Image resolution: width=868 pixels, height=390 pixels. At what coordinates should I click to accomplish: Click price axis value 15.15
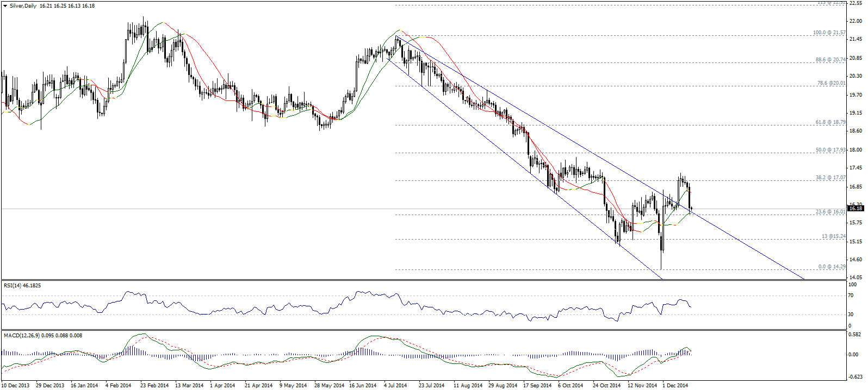855,241
